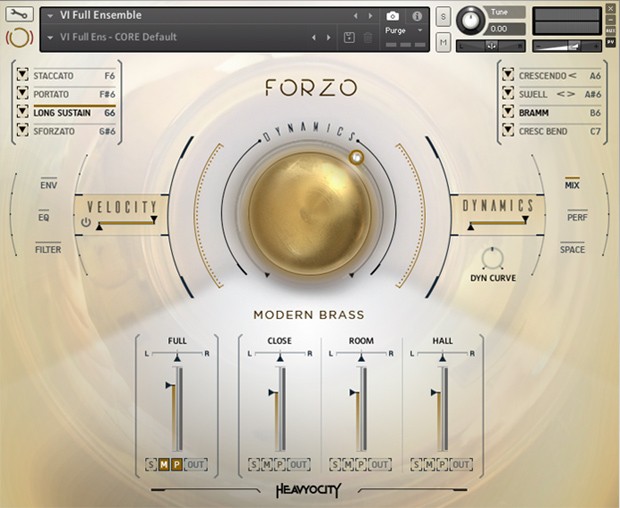The height and width of the screenshot is (508, 620).
Task: Adjust the Dynamics range slider
Action: click(498, 223)
